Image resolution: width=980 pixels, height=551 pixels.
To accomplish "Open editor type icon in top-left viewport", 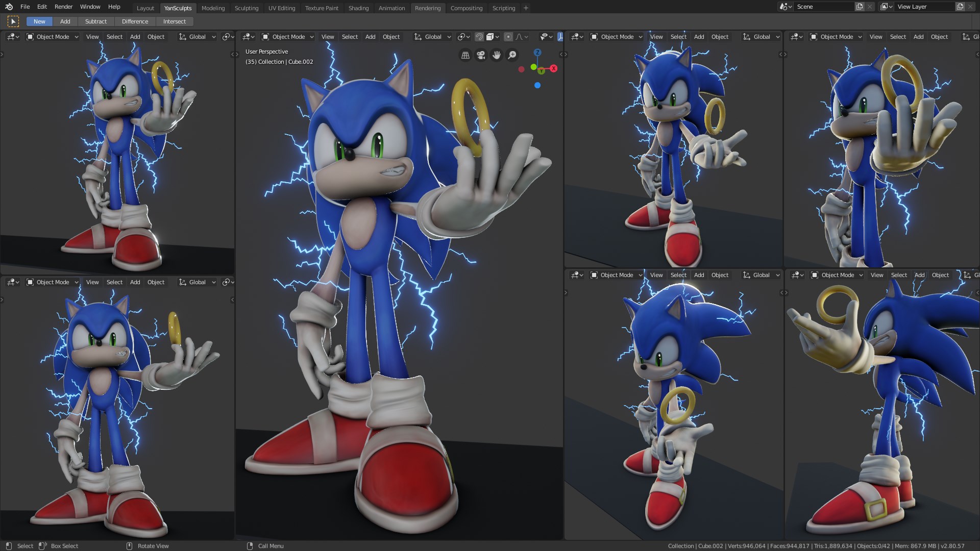I will pos(13,37).
